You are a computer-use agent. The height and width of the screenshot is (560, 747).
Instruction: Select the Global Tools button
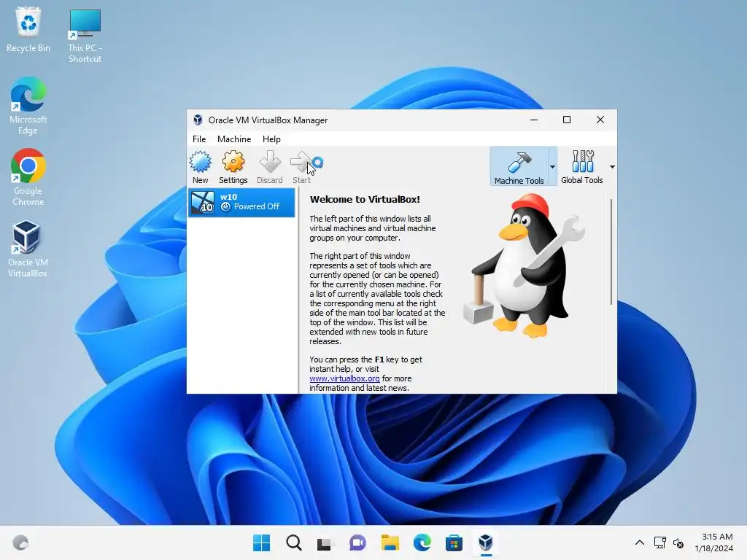(x=582, y=167)
